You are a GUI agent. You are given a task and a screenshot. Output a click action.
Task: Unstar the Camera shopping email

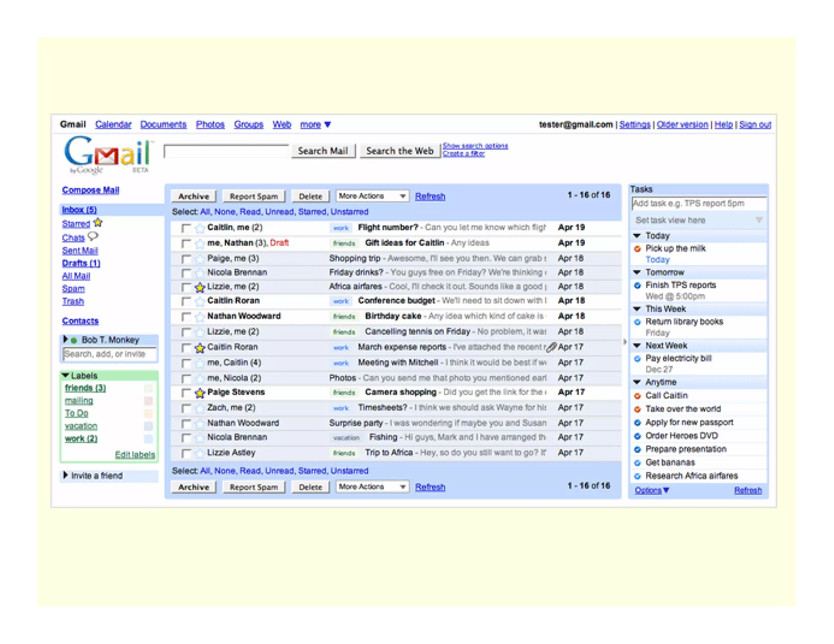(x=200, y=393)
